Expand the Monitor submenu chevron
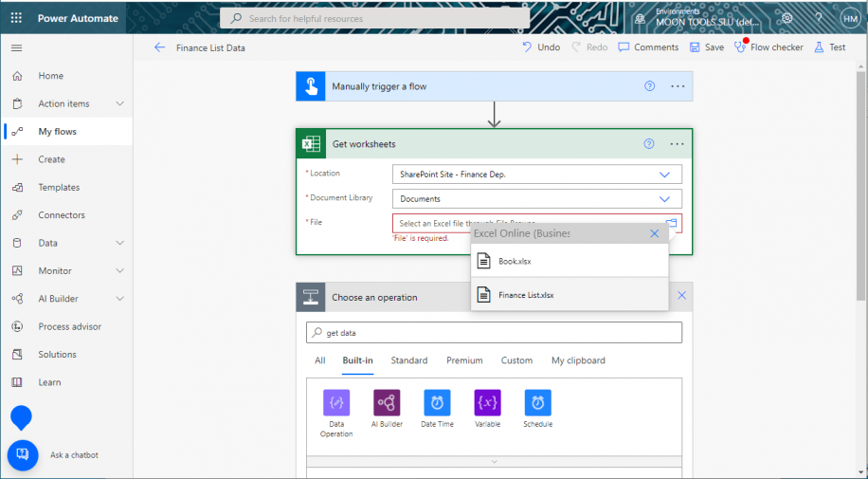The width and height of the screenshot is (868, 479). [x=119, y=270]
